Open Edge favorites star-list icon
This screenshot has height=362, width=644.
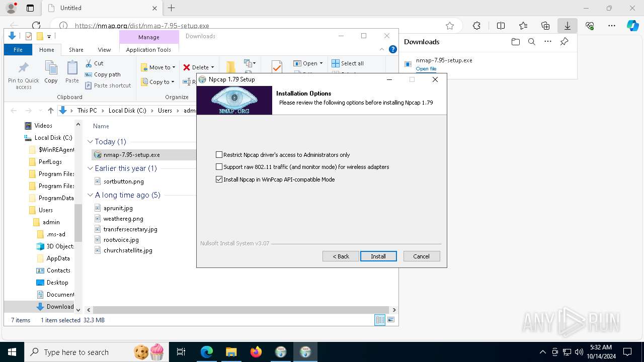point(523,26)
